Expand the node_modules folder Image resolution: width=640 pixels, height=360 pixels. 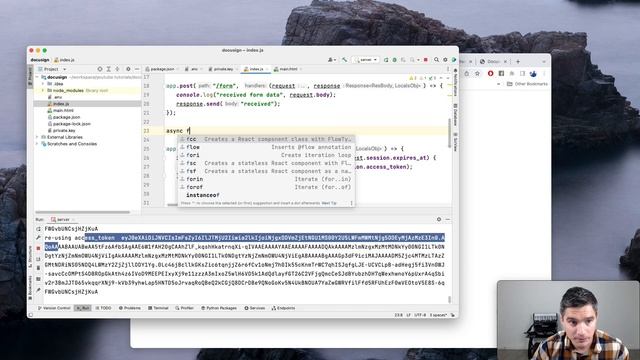coord(43,91)
